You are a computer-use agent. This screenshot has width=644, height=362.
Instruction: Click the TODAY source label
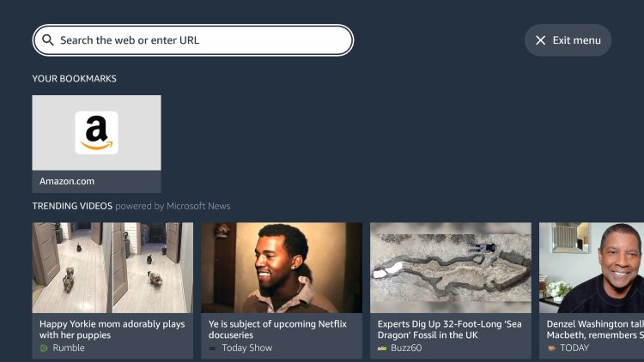coord(574,347)
